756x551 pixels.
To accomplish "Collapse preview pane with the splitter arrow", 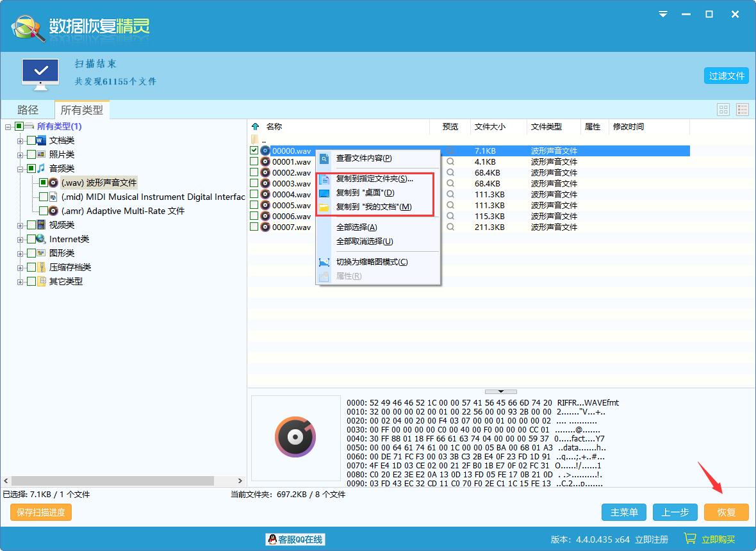I will click(x=501, y=391).
